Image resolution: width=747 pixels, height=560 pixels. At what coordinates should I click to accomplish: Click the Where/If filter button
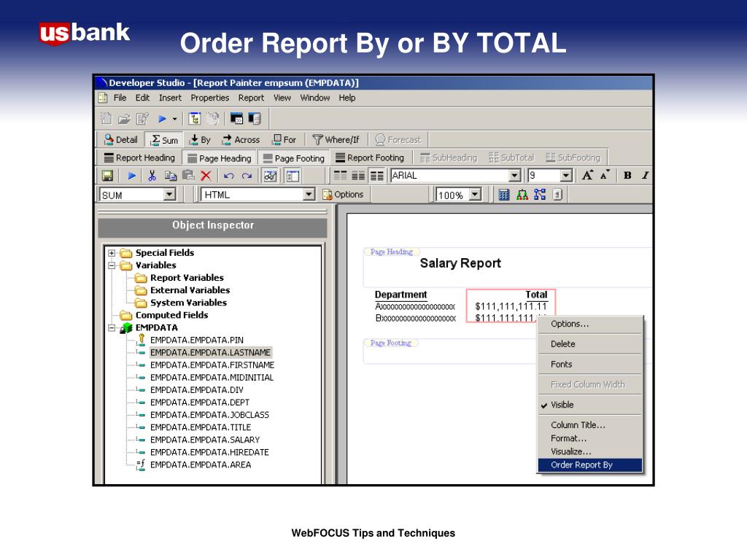[x=336, y=139]
